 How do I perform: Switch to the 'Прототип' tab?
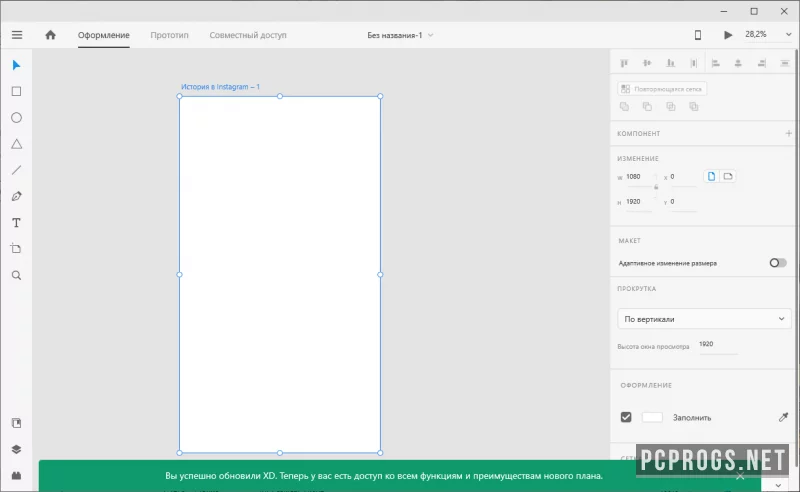[169, 35]
